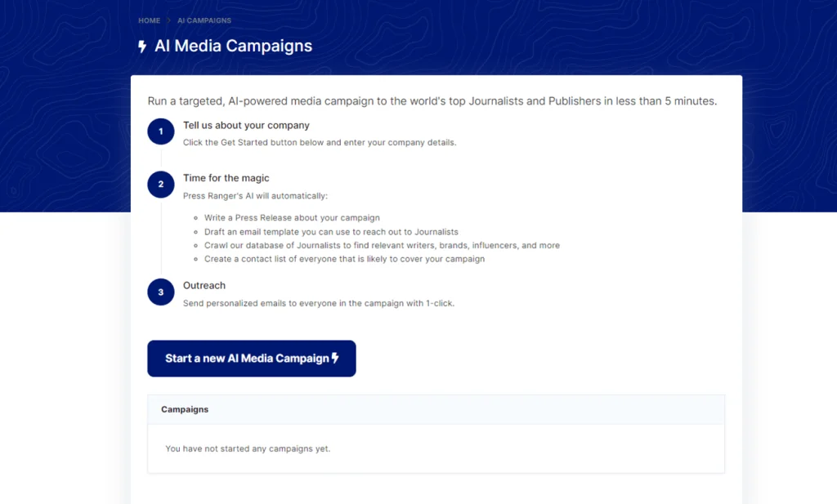Click the 'Send personalized emails' description text
Viewport: 837px width, 504px height.
[x=318, y=303]
